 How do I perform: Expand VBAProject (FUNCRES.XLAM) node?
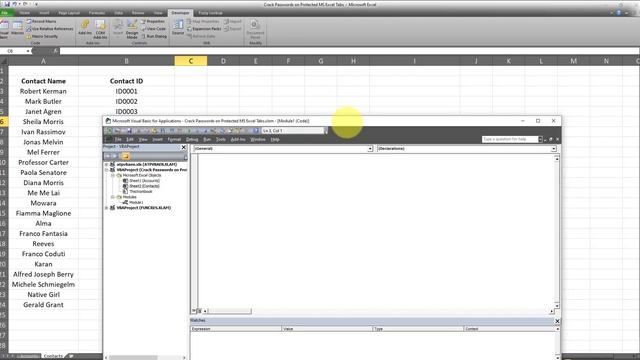pyautogui.click(x=107, y=208)
